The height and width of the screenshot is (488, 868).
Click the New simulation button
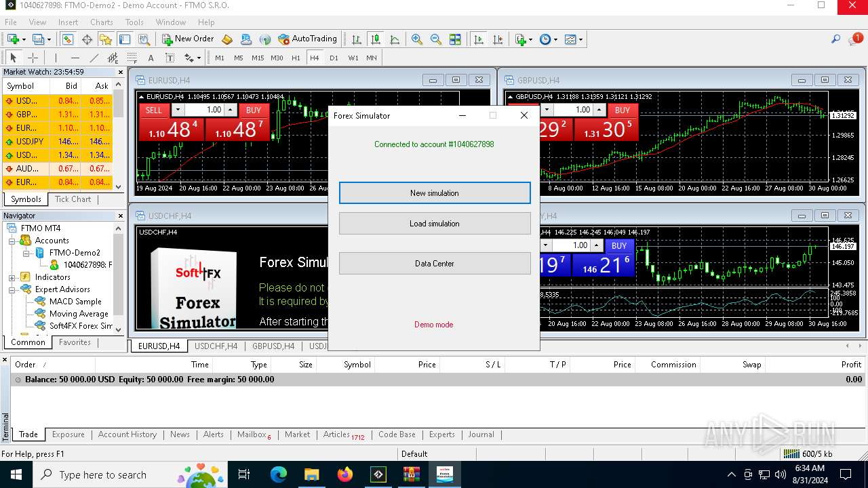click(435, 192)
